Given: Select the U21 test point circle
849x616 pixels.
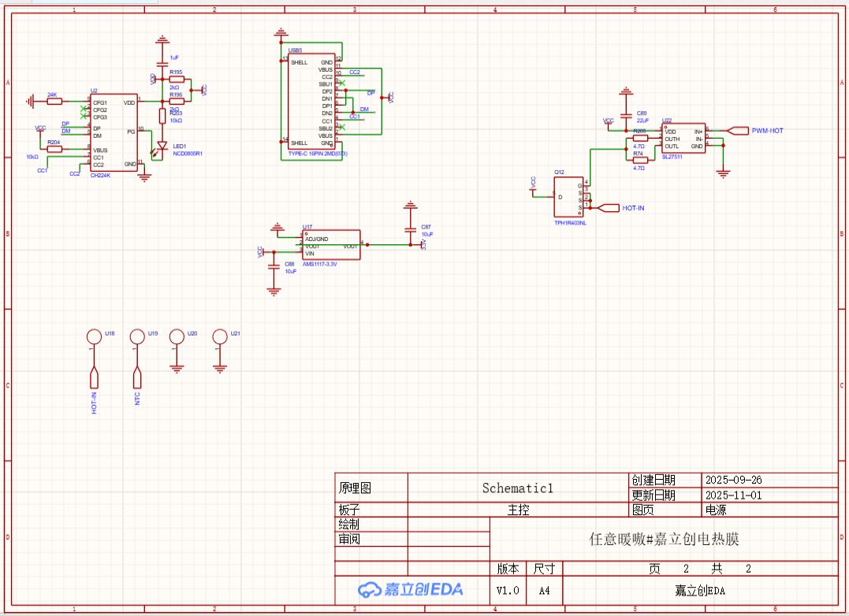Looking at the screenshot, I should [x=220, y=336].
